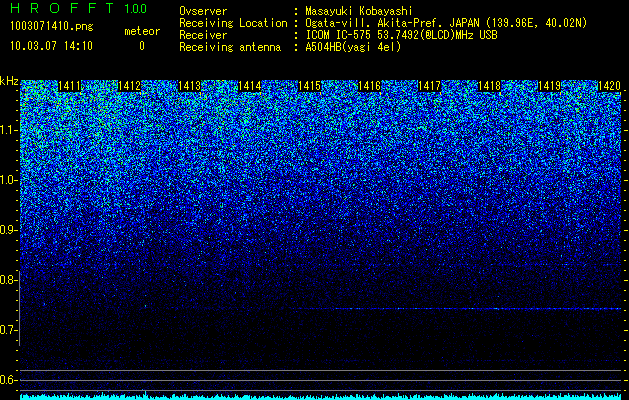Image resolution: width=629 pixels, height=400 pixels.
Task: Click the Ovserver field label
Action: 203,12
